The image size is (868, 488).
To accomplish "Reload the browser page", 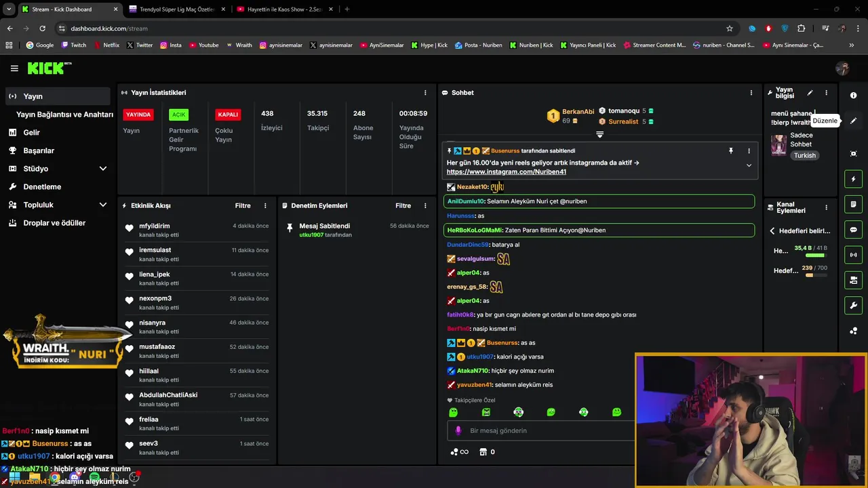I will tap(42, 28).
